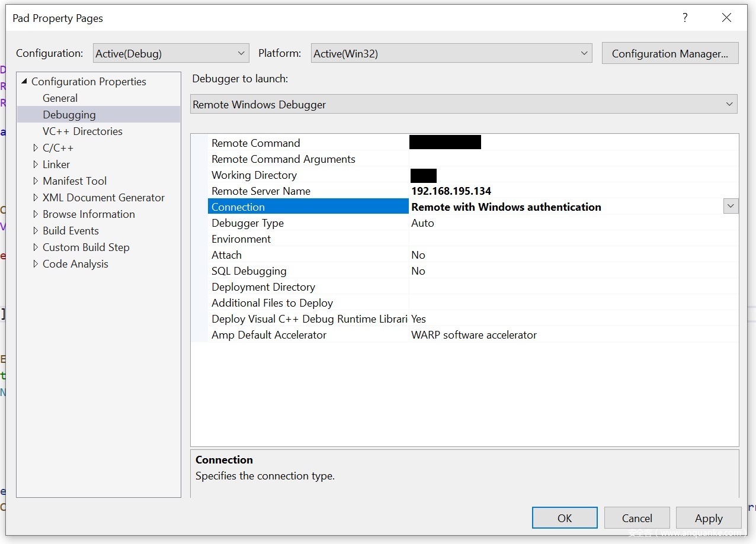The image size is (756, 544).
Task: Open the Platform dropdown
Action: tap(451, 53)
